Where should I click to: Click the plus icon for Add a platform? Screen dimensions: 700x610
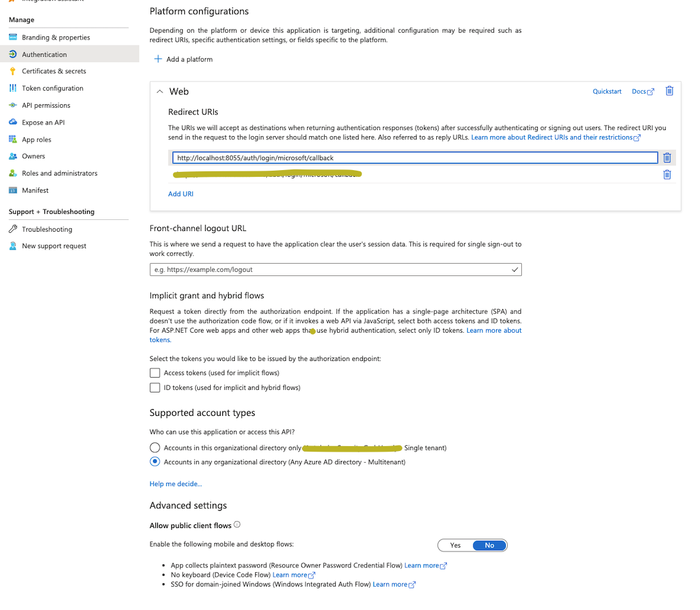click(x=158, y=59)
